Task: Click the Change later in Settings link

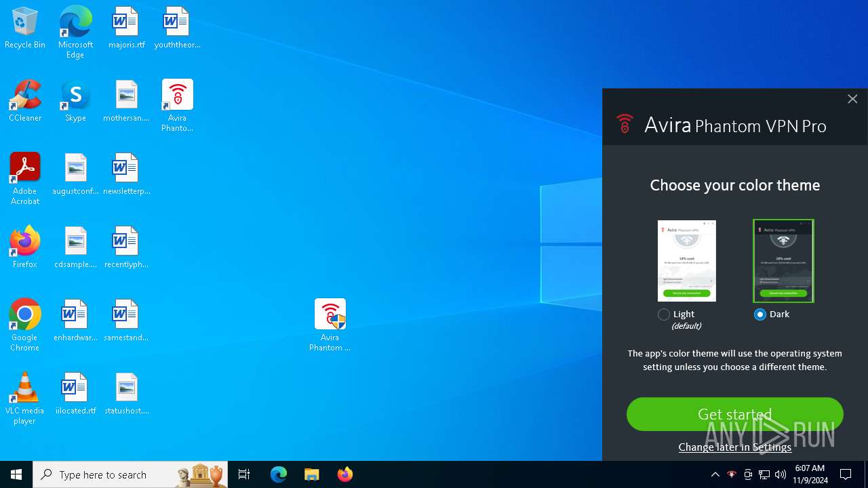Action: [x=735, y=447]
